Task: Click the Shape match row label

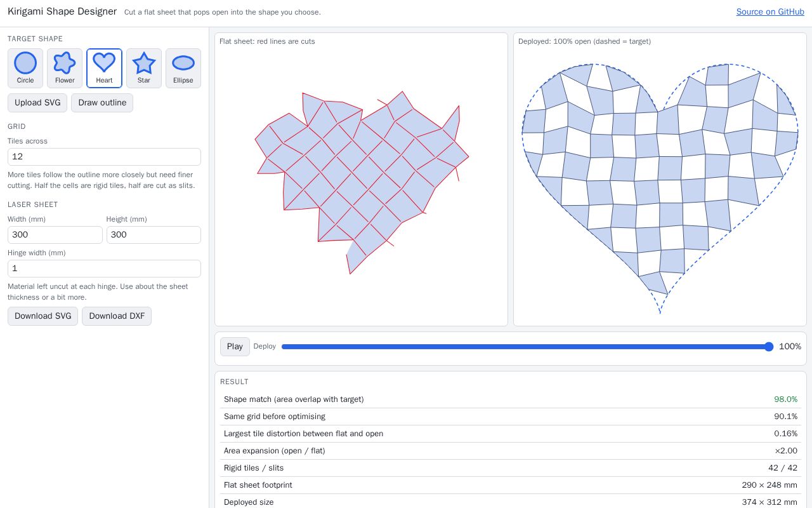Action: tap(294, 399)
